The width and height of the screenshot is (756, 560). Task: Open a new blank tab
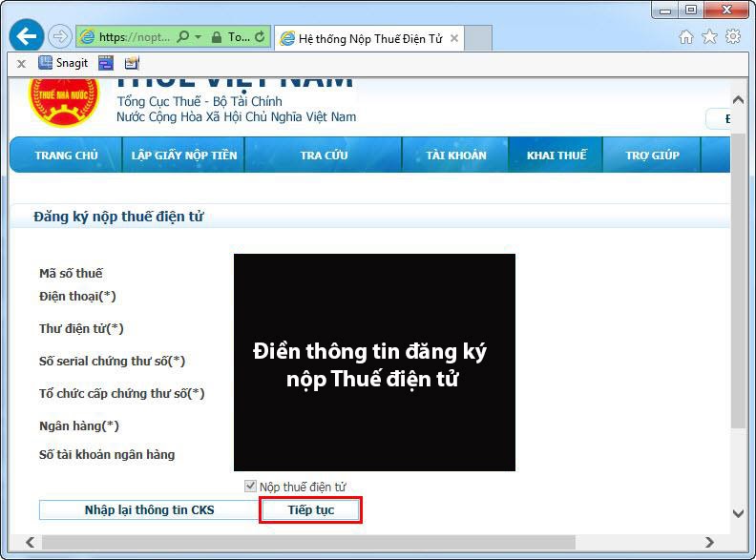[478, 38]
